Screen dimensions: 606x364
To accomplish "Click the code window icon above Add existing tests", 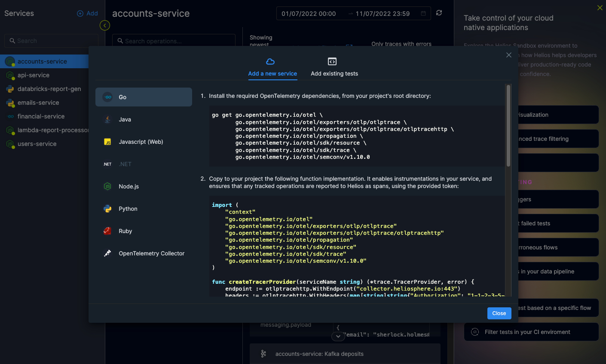I will click(332, 61).
